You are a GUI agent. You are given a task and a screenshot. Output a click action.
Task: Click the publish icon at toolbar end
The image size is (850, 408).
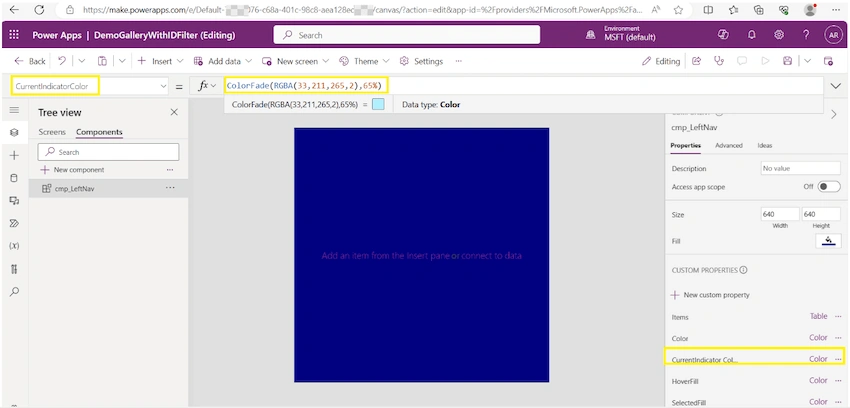click(828, 61)
